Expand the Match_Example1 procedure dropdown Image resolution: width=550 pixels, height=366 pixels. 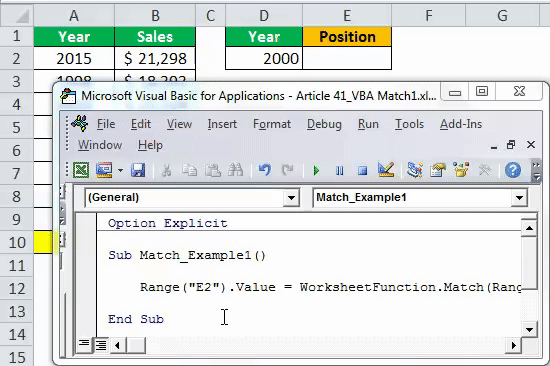coord(519,198)
